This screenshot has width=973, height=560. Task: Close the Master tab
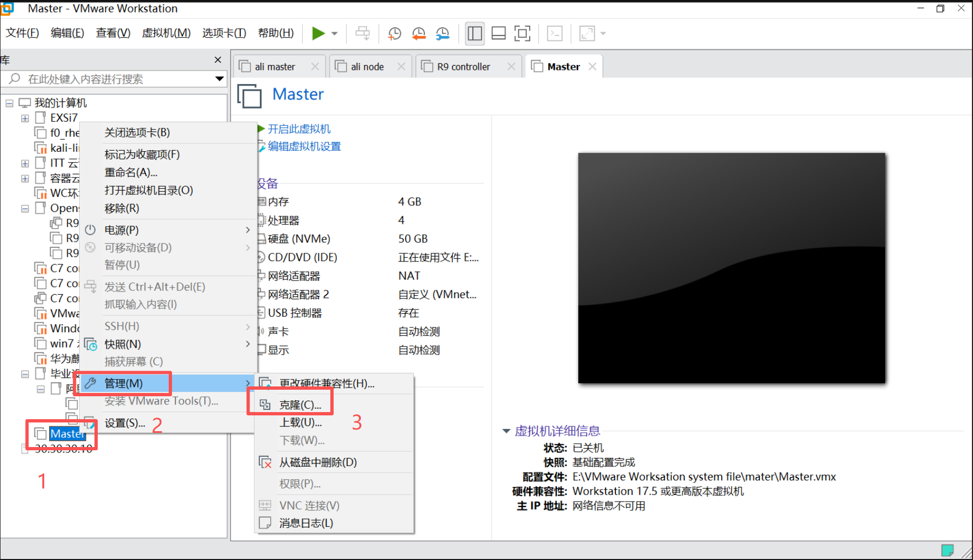592,67
